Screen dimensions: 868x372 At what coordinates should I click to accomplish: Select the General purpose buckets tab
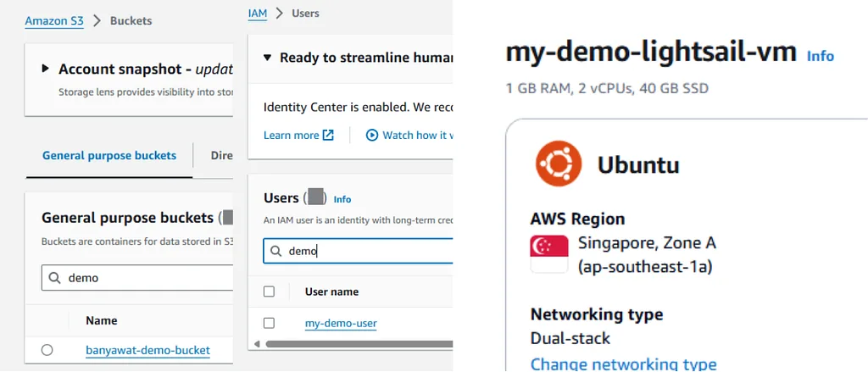click(109, 156)
